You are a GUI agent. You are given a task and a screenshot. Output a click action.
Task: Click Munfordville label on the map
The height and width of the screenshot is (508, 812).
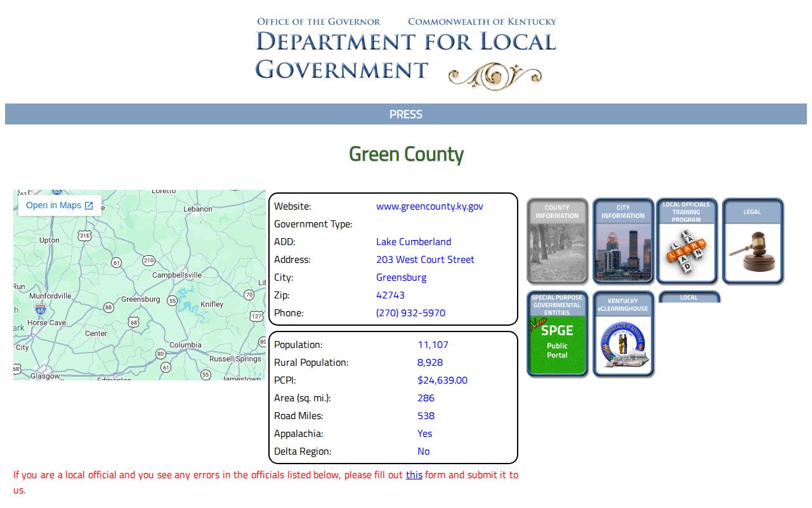[x=50, y=296]
